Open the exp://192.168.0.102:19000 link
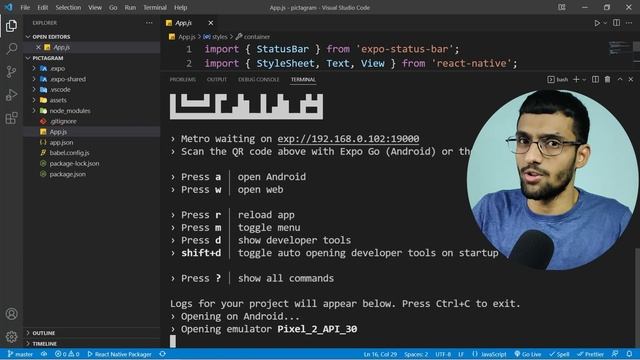 (348, 139)
